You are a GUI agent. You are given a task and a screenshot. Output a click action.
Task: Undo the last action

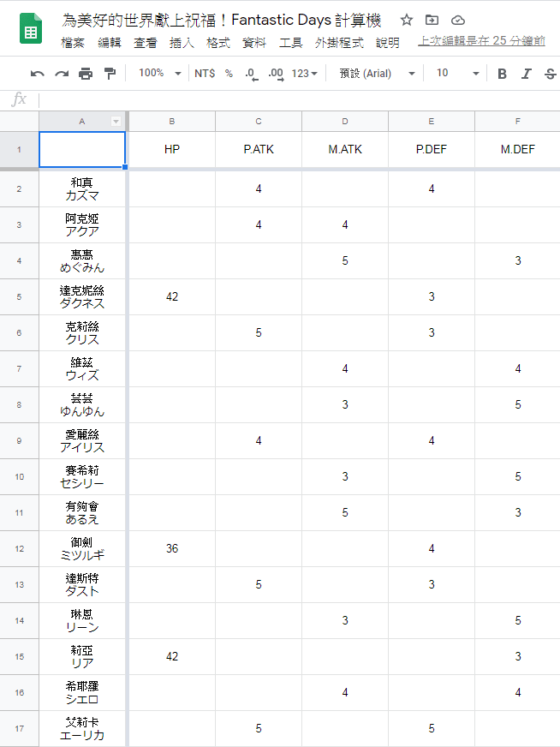click(x=37, y=74)
